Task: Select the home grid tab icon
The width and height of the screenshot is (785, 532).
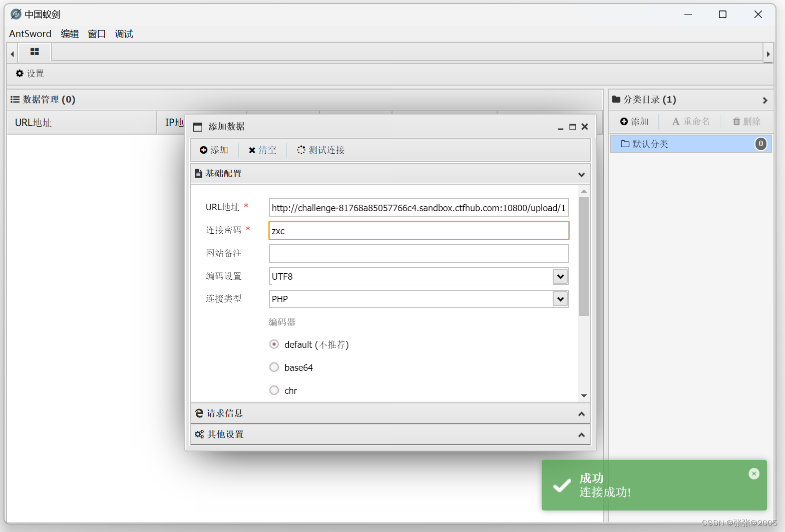Action: 35,52
